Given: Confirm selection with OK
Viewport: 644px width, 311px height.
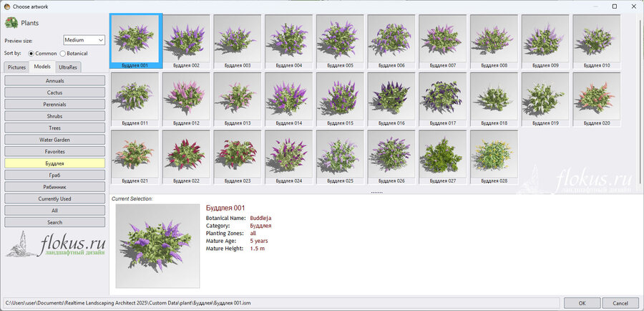Looking at the screenshot, I should [x=582, y=303].
